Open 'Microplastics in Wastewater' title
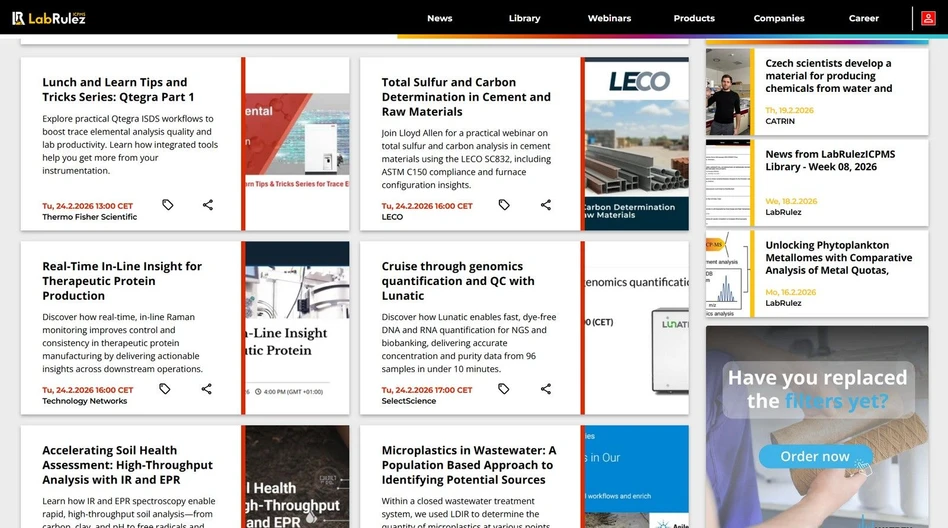This screenshot has height=528, width=948. pyautogui.click(x=469, y=464)
